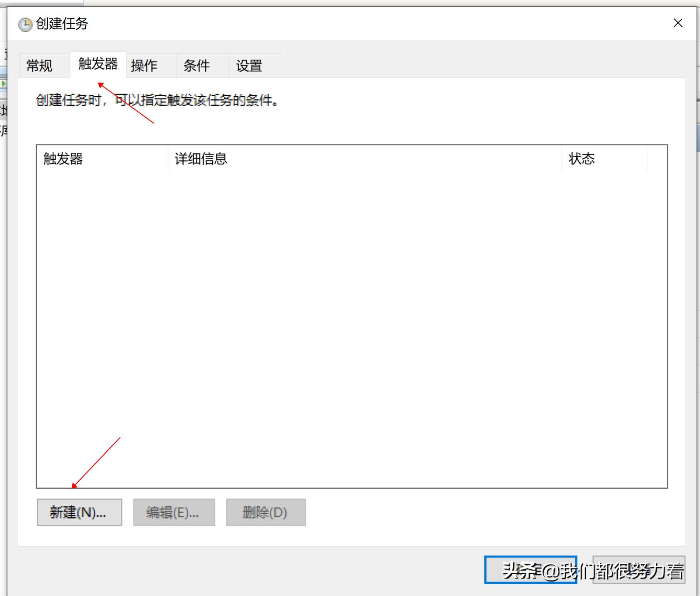Open the 触发器 tab
This screenshot has height=596, width=700.
pyautogui.click(x=98, y=64)
